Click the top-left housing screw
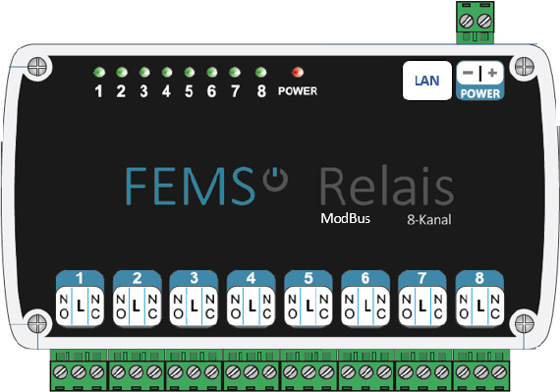This screenshot has height=392, width=560. (x=37, y=67)
